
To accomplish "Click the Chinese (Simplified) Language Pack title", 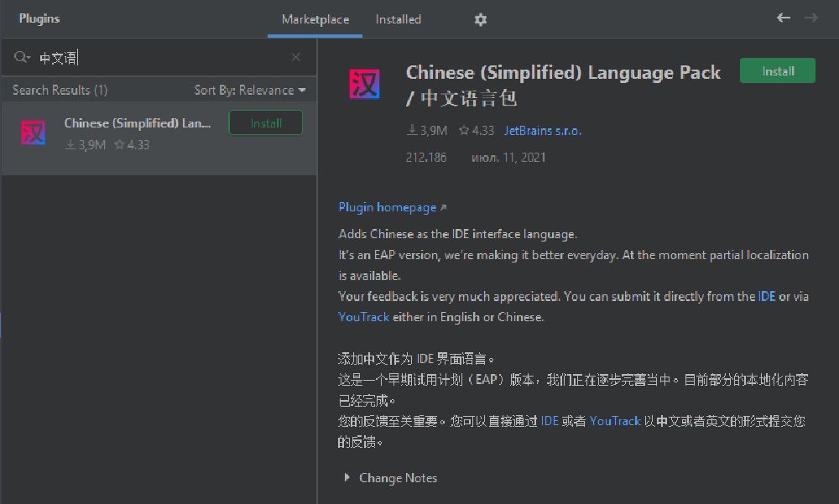I will (x=564, y=85).
